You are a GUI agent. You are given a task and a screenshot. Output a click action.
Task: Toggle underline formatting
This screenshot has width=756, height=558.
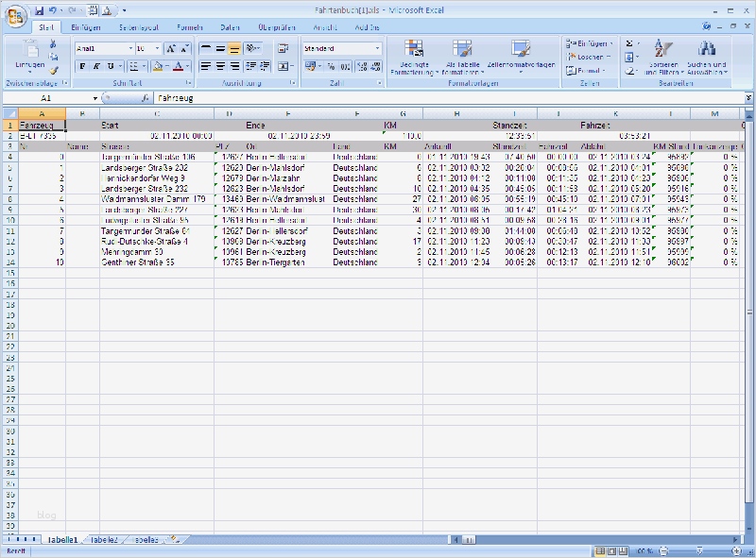coord(111,66)
